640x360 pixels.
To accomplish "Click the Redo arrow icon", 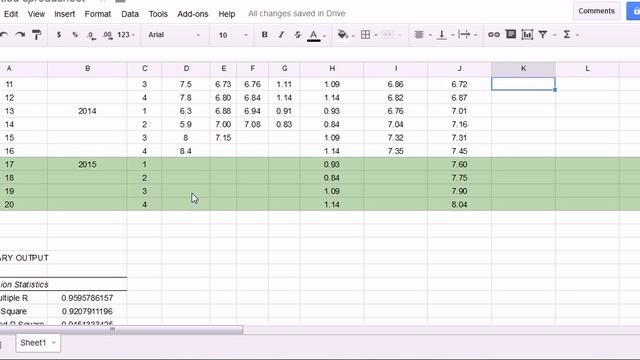I will 20,35.
